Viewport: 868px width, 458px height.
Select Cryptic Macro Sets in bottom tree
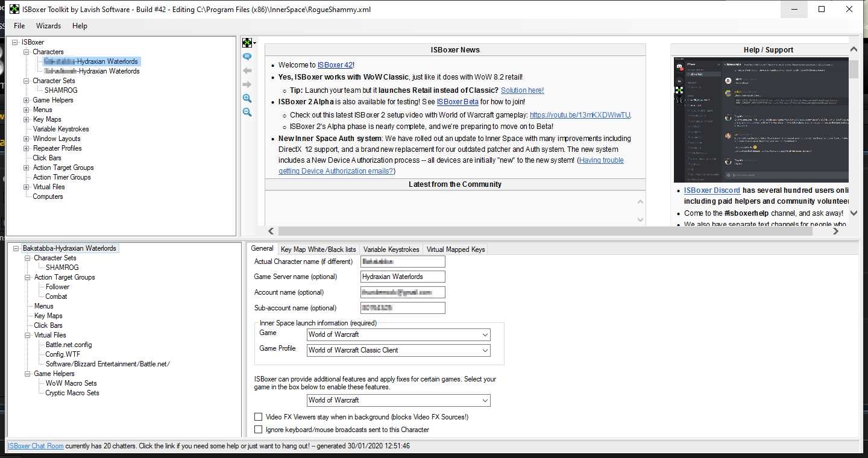tap(72, 393)
